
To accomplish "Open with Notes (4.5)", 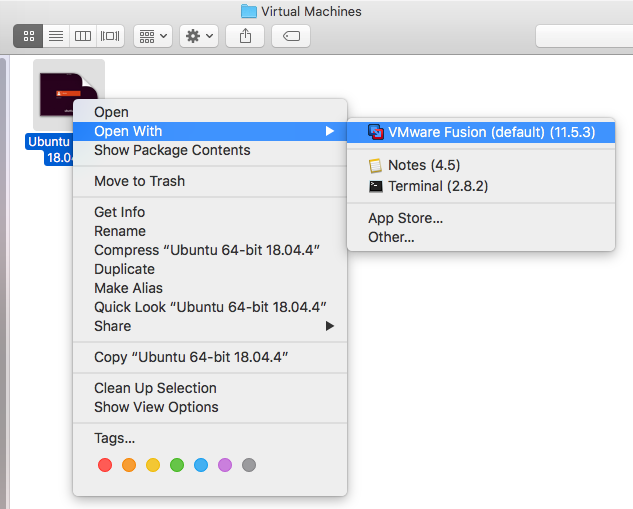I will [x=481, y=165].
